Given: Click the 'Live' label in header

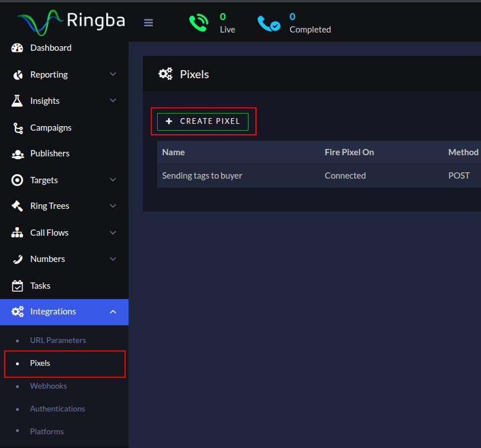Looking at the screenshot, I should 227,30.
